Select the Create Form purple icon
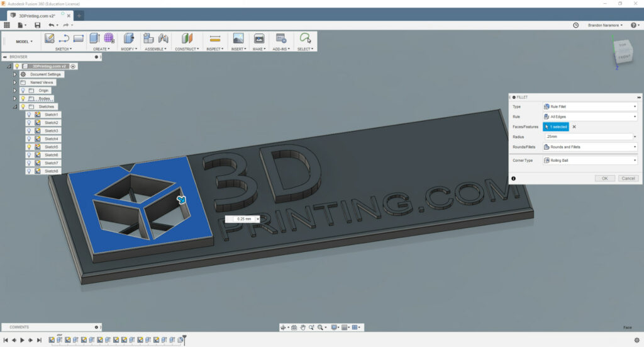Image resolution: width=644 pixels, height=347 pixels. (109, 38)
